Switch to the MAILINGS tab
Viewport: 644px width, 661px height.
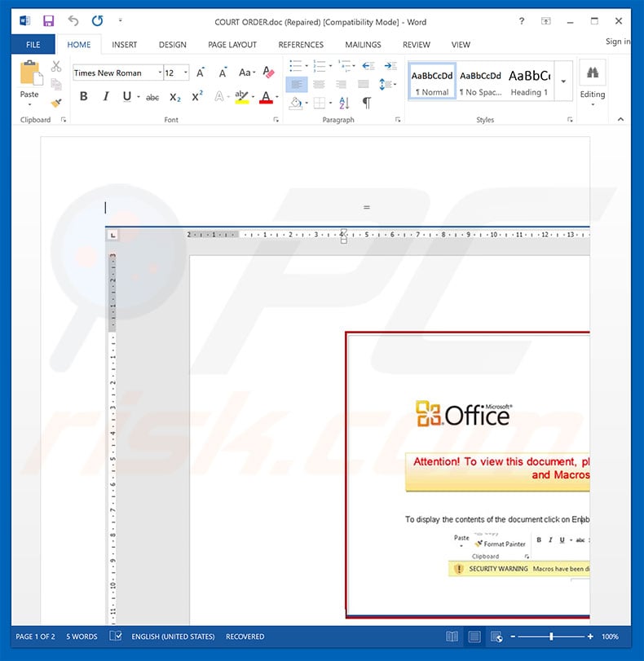coord(363,45)
